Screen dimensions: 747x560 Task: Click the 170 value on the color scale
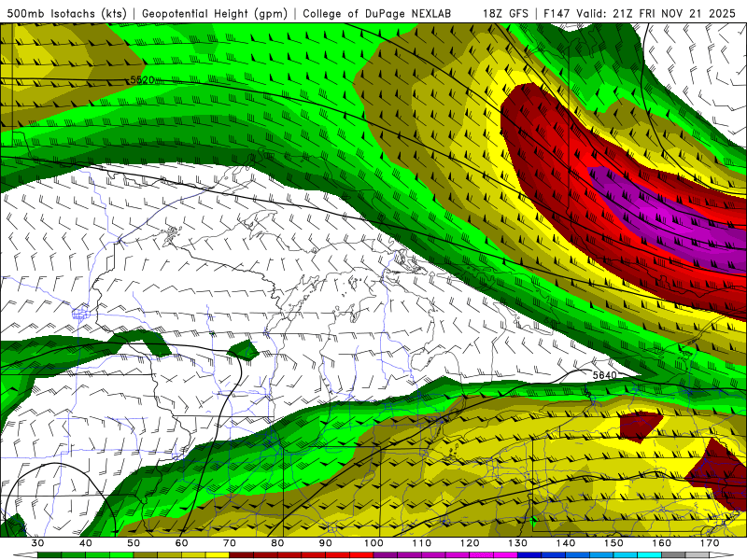(710, 543)
